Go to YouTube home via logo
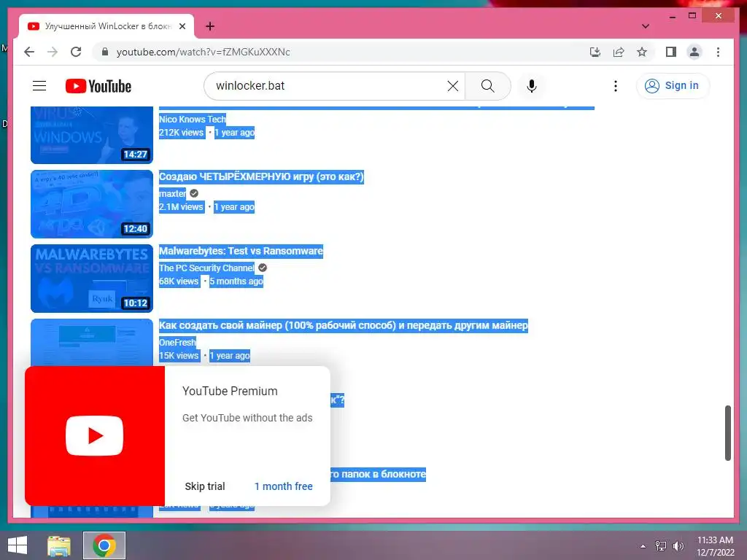747x560 pixels. [x=98, y=86]
